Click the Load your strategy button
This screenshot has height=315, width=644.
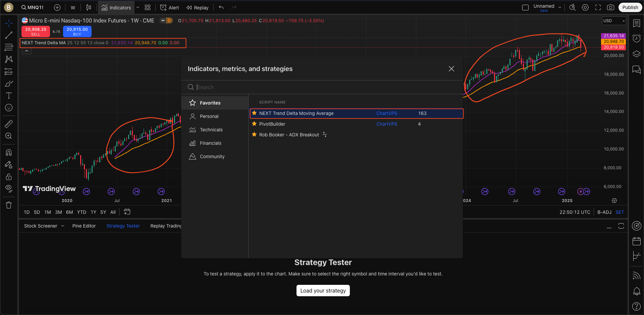[323, 291]
